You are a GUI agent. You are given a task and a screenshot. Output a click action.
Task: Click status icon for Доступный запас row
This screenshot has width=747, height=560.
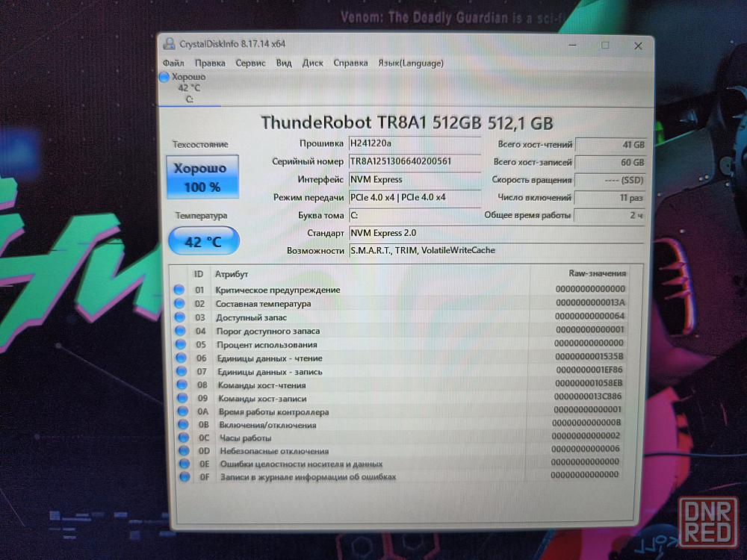pos(179,317)
